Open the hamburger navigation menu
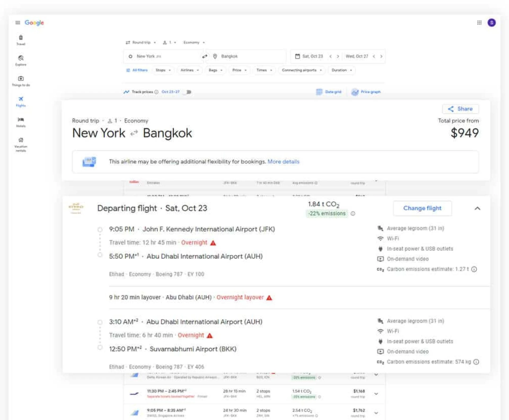The height and width of the screenshot is (420, 509). click(x=17, y=23)
